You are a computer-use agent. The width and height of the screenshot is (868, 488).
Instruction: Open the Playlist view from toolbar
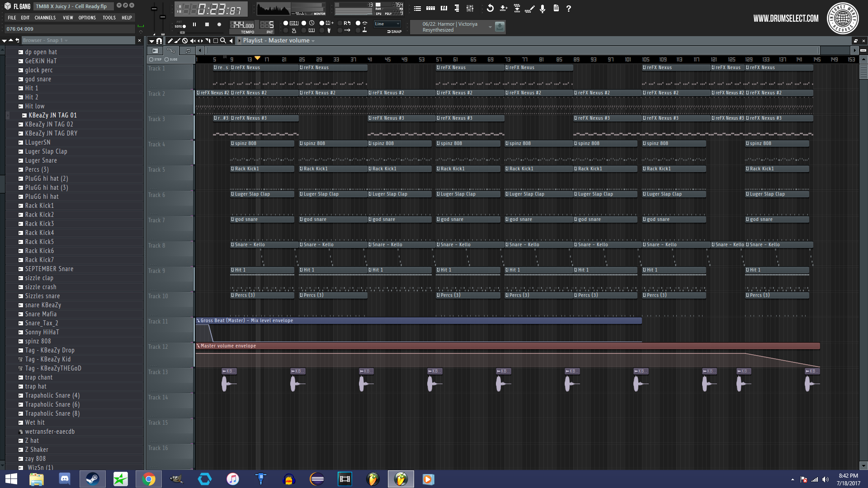tap(417, 8)
